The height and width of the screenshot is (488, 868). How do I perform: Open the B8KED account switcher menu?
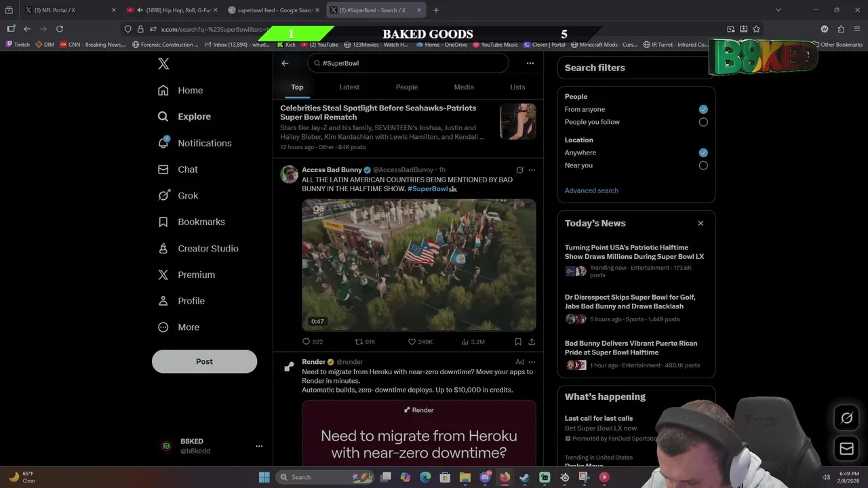point(258,446)
